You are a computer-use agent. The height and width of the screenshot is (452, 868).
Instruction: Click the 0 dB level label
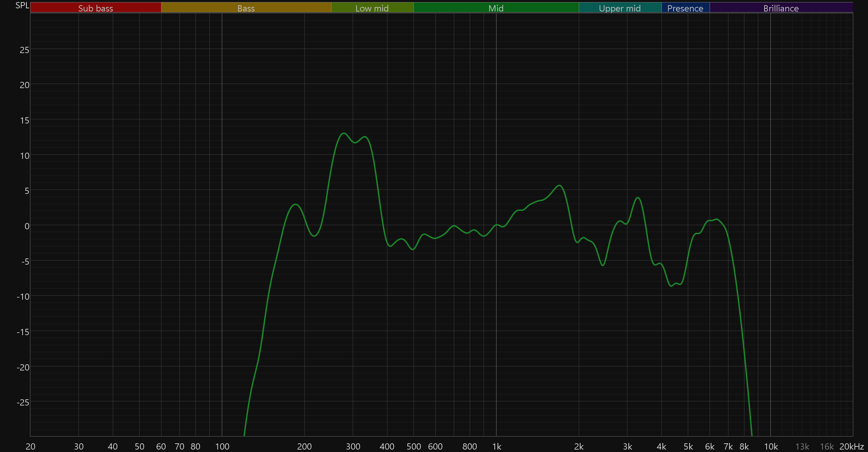(27, 226)
